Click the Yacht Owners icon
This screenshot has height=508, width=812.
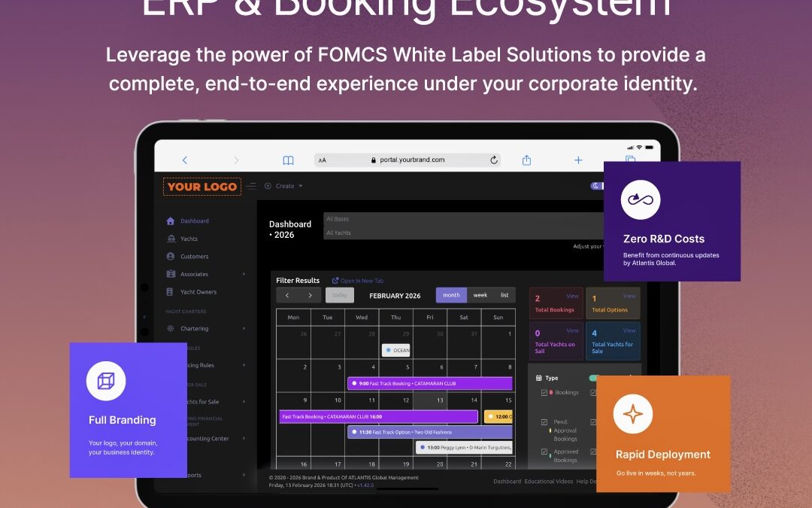169,292
